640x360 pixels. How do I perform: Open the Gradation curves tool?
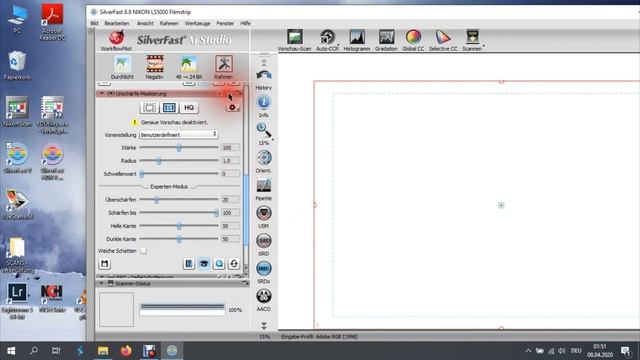pyautogui.click(x=386, y=40)
